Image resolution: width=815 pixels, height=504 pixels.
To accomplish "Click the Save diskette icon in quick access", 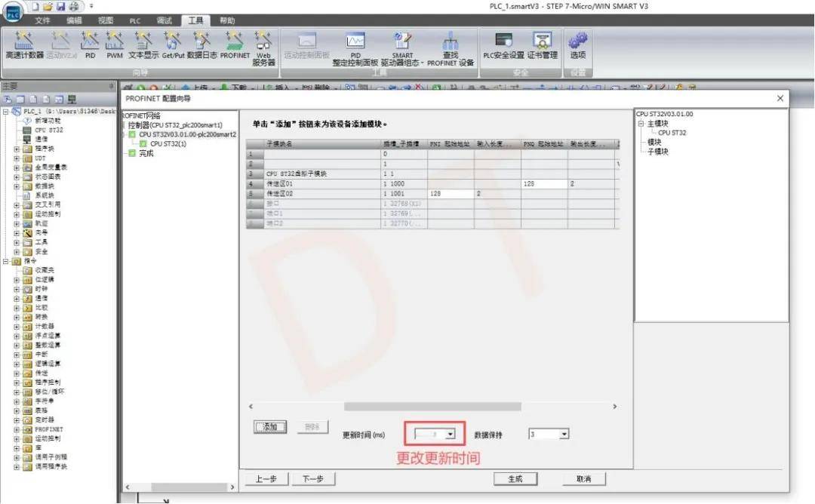I will pos(61,7).
